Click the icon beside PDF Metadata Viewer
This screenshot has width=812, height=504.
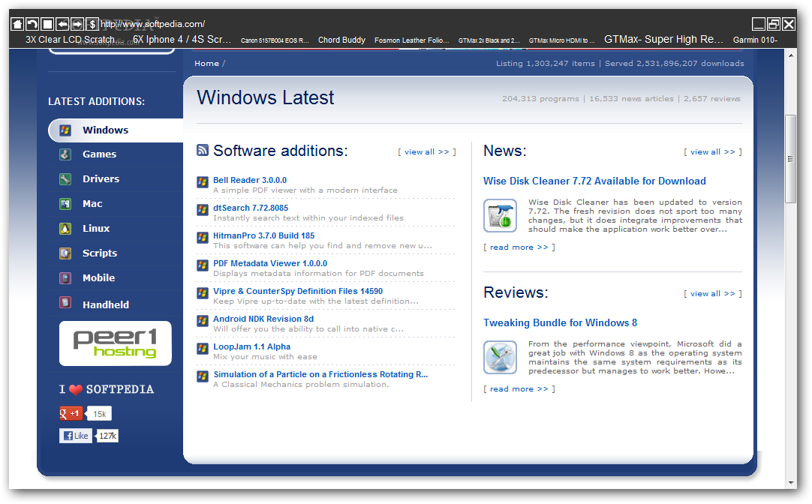[x=203, y=265]
